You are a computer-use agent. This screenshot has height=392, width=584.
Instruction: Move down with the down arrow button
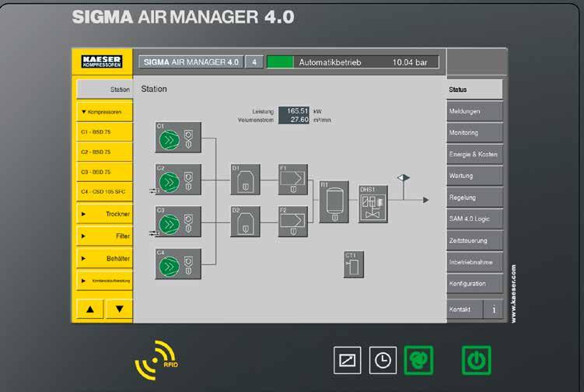pyautogui.click(x=119, y=309)
